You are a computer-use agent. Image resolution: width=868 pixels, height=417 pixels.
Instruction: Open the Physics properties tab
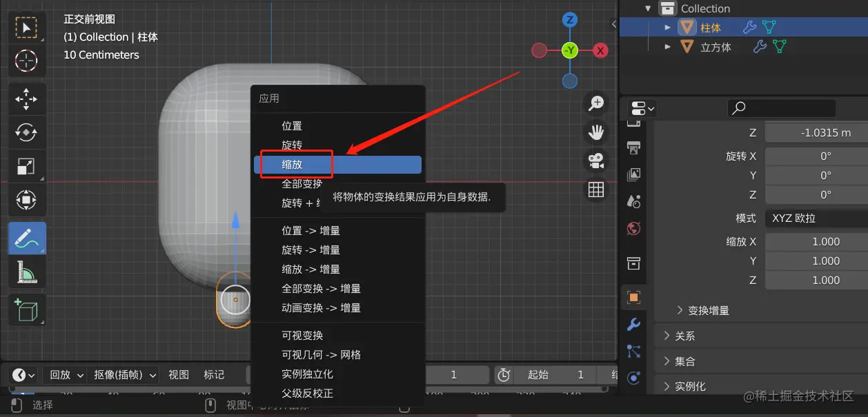[633, 378]
